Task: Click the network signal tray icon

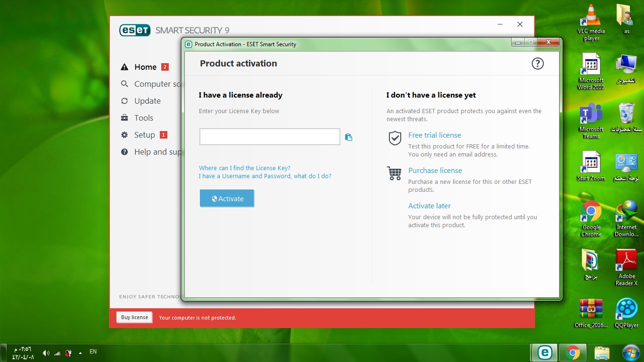Action: point(58,353)
